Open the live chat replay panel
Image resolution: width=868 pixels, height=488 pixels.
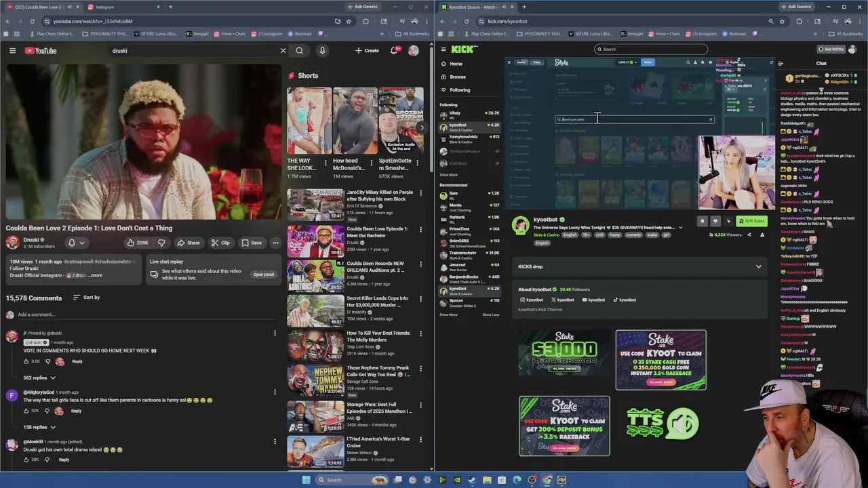click(x=263, y=274)
